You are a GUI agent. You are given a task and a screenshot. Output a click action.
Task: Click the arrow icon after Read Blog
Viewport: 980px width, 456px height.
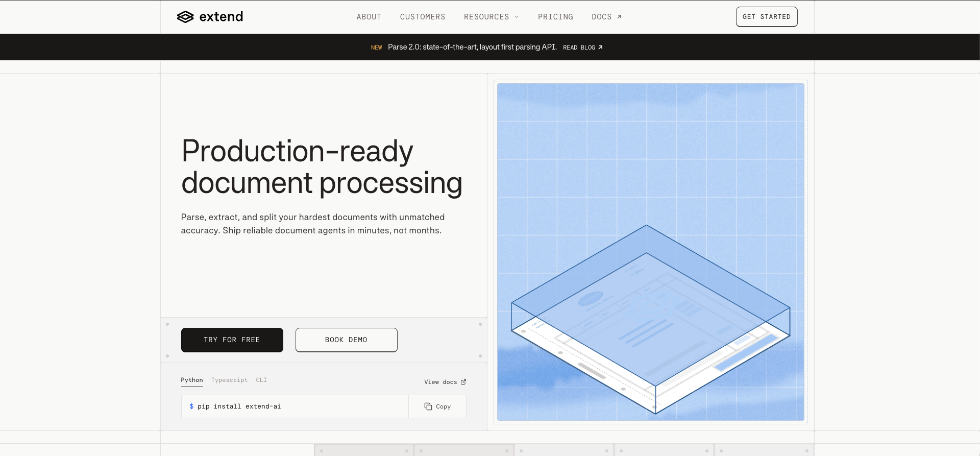pos(600,47)
